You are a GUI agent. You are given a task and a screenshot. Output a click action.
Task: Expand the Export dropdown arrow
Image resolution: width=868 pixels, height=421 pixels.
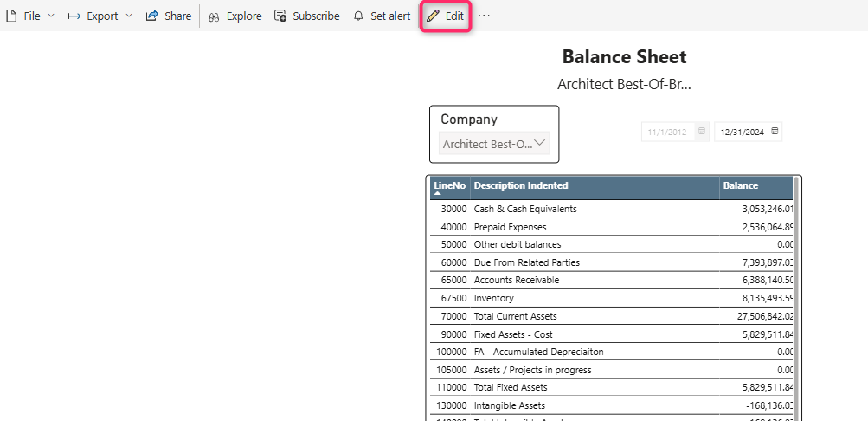pos(129,16)
